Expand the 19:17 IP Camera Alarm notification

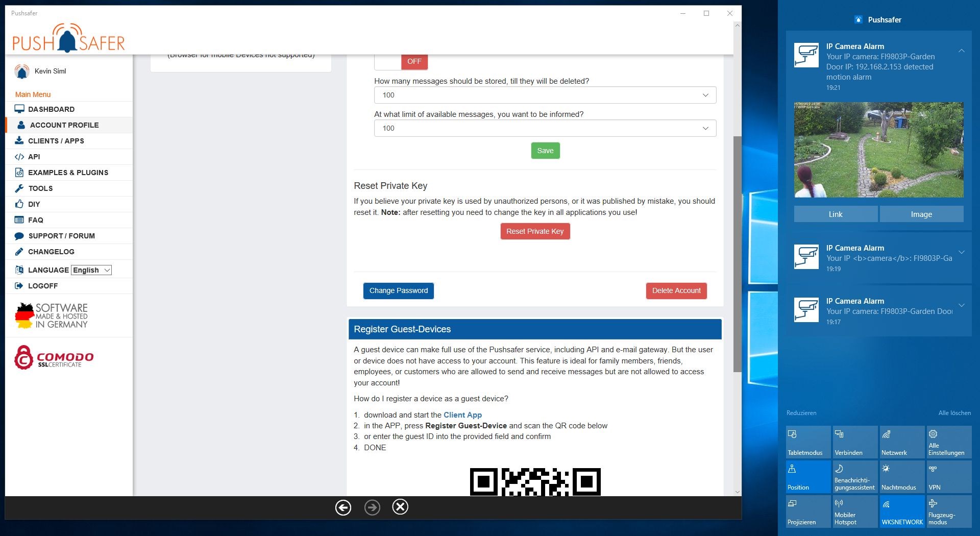point(962,305)
